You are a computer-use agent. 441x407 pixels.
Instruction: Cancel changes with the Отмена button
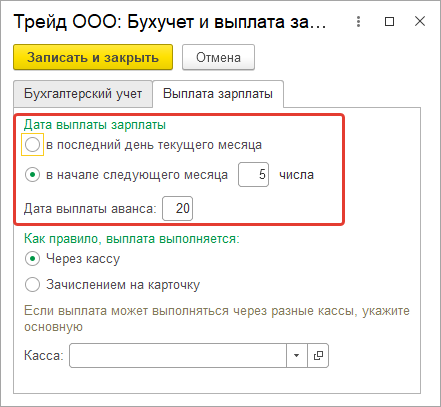click(x=218, y=57)
